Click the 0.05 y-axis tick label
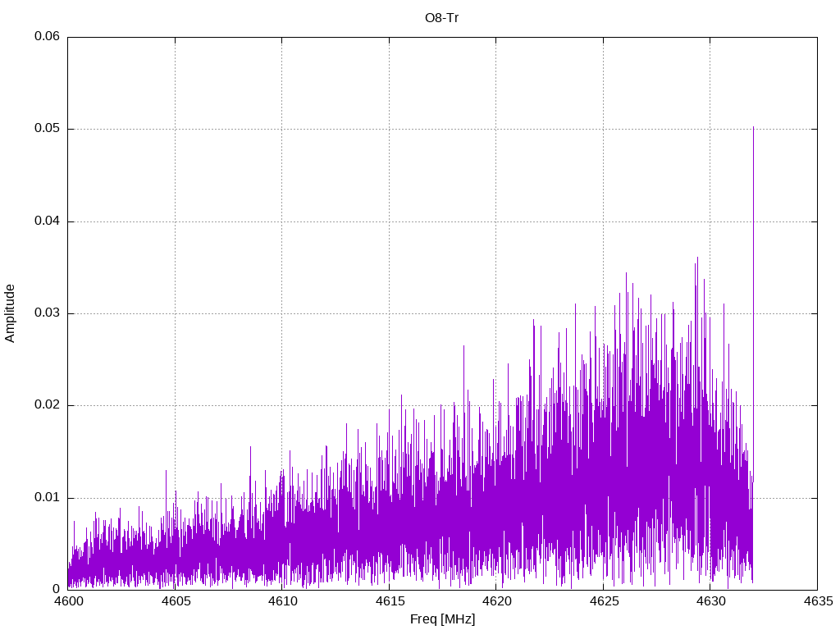840x630 pixels. click(x=47, y=130)
